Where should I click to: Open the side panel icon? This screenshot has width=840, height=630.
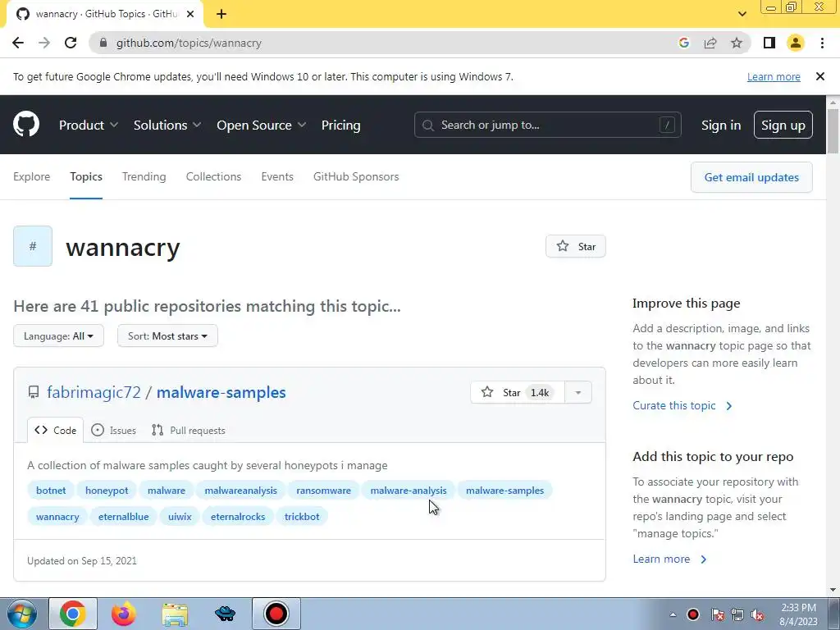click(769, 43)
